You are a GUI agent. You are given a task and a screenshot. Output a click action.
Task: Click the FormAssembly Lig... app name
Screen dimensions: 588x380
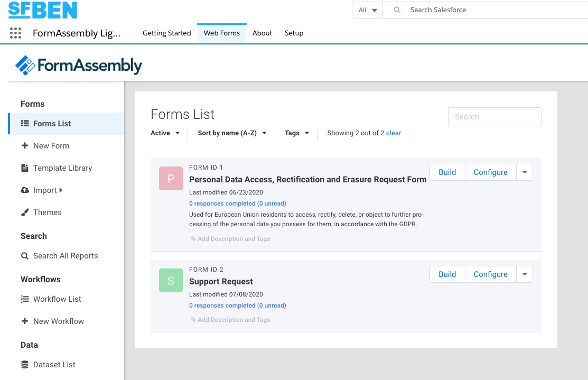tap(77, 33)
